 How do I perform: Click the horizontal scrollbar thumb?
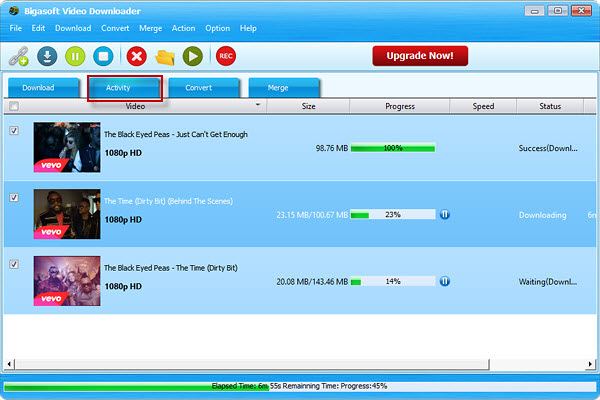click(252, 364)
